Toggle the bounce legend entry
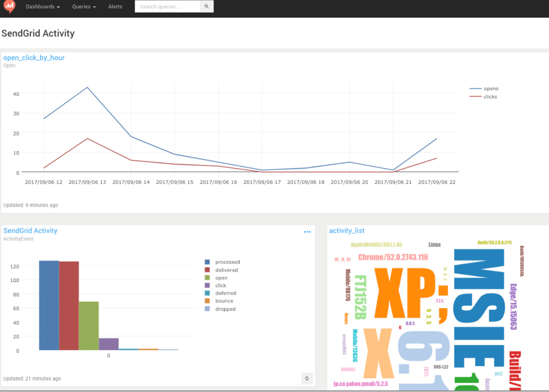This screenshot has width=549, height=392. pyautogui.click(x=219, y=301)
